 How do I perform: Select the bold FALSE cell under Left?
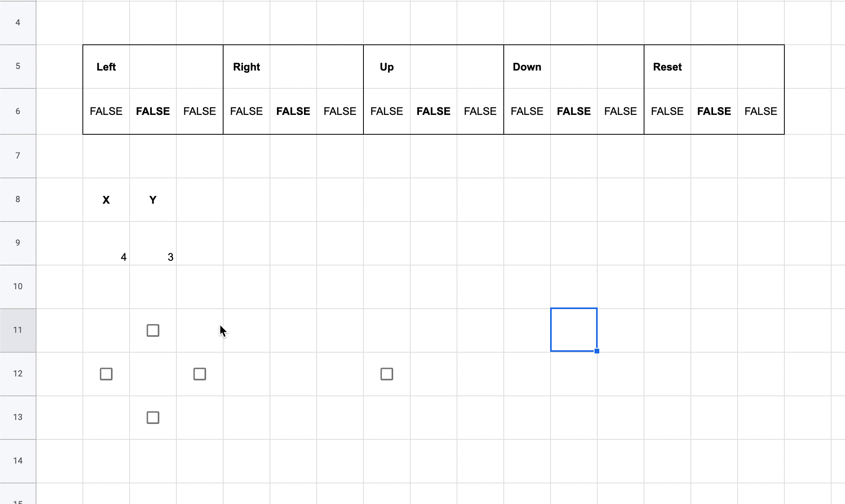[x=153, y=111]
